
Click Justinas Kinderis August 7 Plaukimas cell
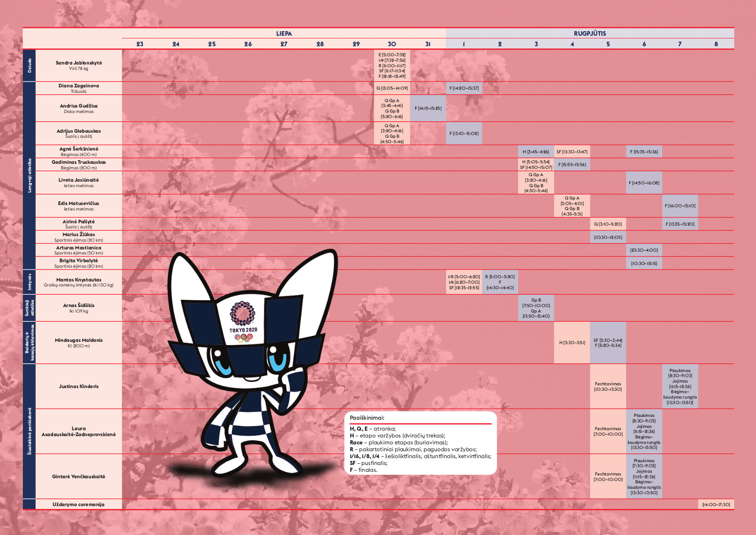click(x=680, y=386)
